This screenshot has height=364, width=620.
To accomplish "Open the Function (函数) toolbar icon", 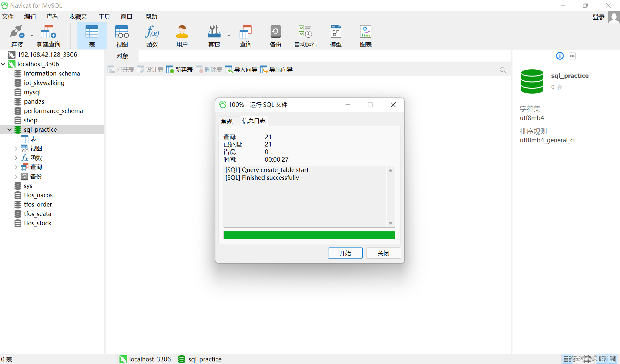I will (x=152, y=36).
